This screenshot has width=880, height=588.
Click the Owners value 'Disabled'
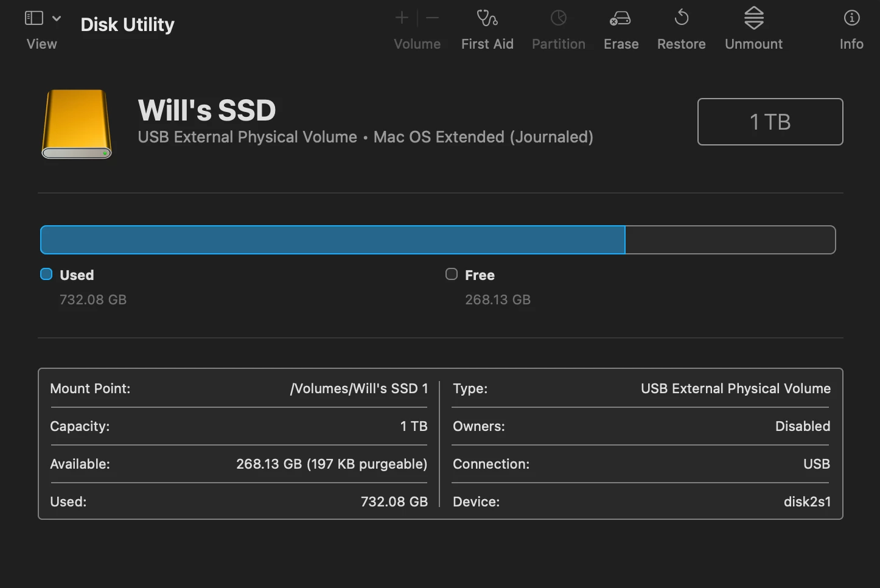click(803, 426)
